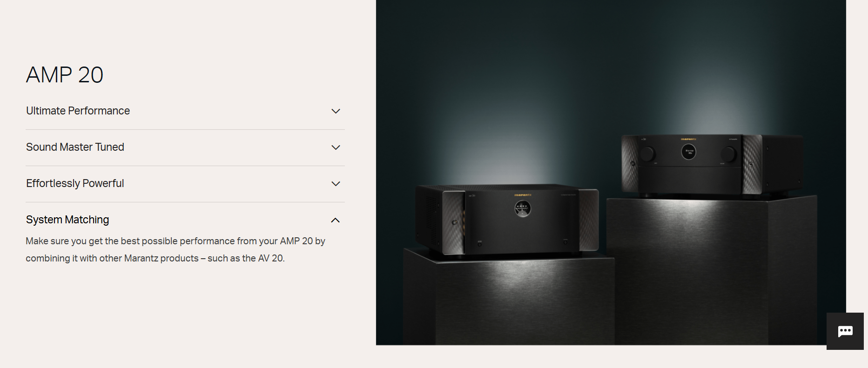868x368 pixels.
Task: Open the Sound Master Tuned section title
Action: coord(75,147)
